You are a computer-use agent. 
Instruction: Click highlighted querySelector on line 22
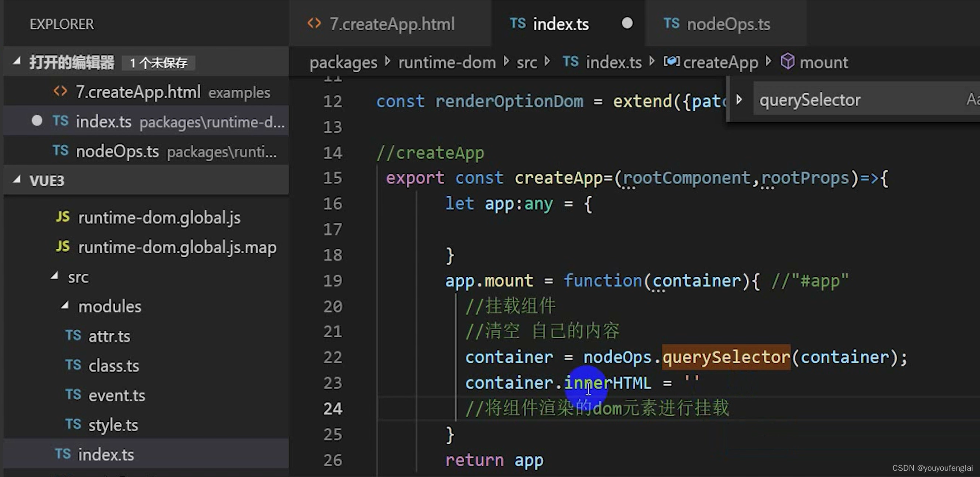726,357
